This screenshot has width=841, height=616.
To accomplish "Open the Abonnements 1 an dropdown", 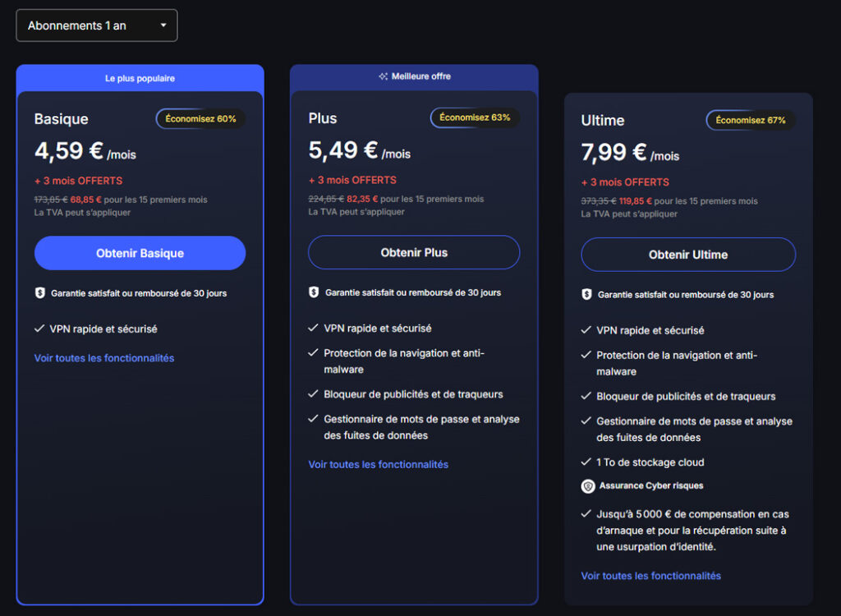I will pos(97,25).
